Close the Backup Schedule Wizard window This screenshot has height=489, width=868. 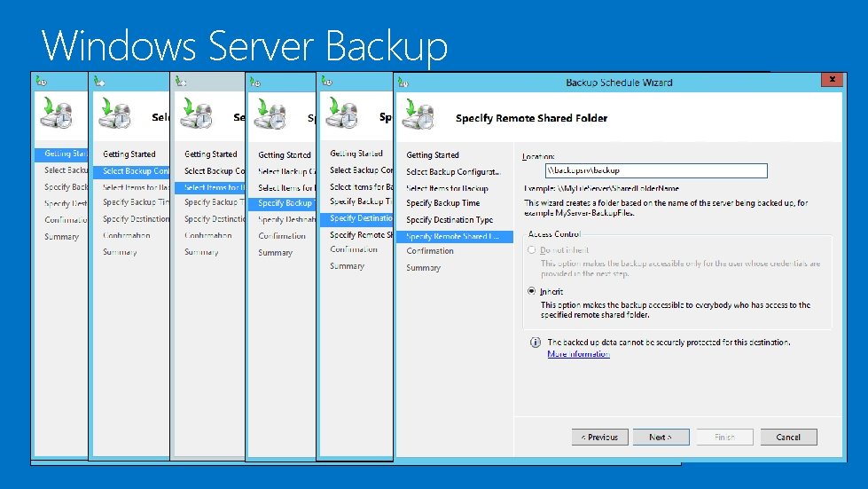[x=832, y=80]
